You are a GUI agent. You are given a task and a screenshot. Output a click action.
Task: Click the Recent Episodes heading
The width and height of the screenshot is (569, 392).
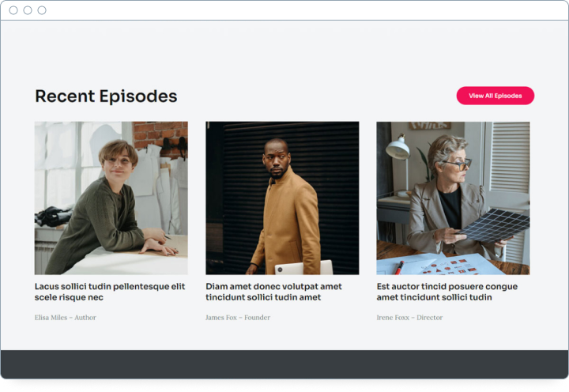tap(106, 96)
